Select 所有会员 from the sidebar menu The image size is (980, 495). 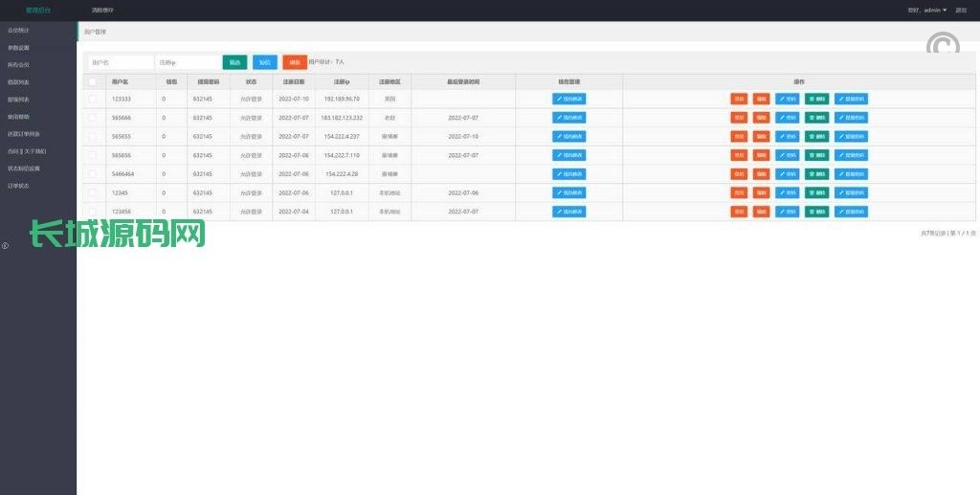[18, 64]
